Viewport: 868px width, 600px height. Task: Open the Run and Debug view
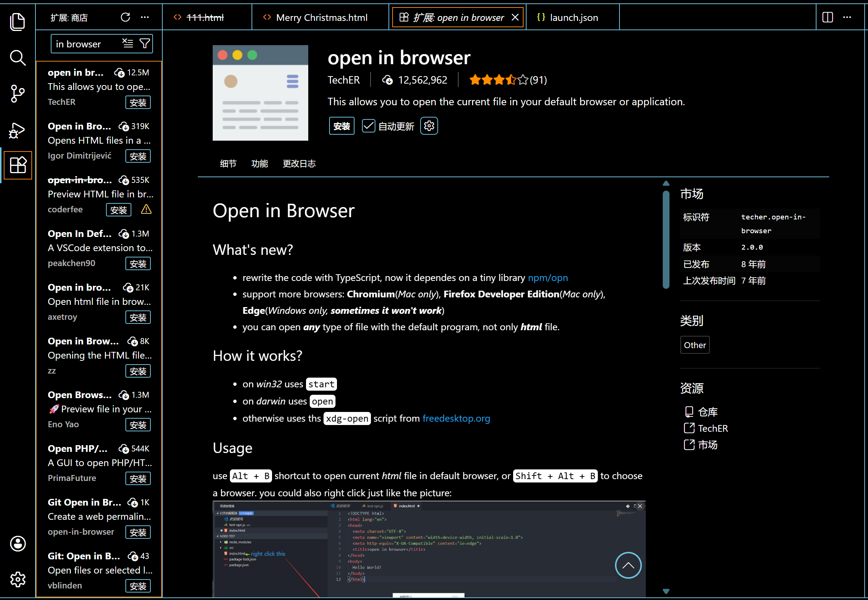point(17,130)
